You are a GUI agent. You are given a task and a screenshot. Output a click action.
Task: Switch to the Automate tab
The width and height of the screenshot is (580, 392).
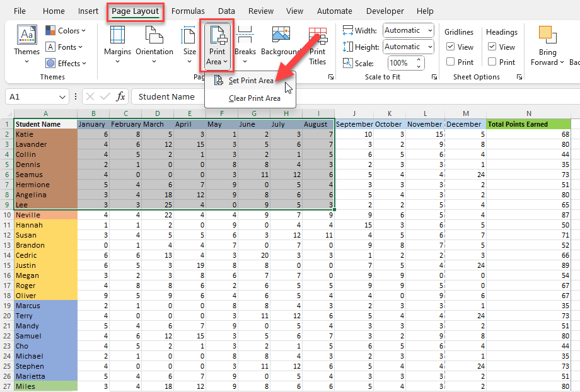click(x=334, y=11)
